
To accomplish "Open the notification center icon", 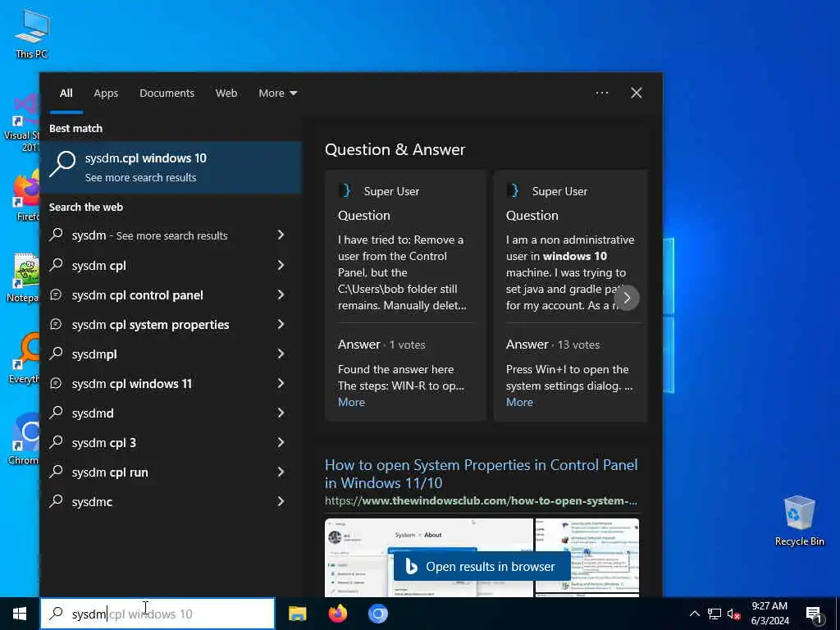I will pos(815,615).
